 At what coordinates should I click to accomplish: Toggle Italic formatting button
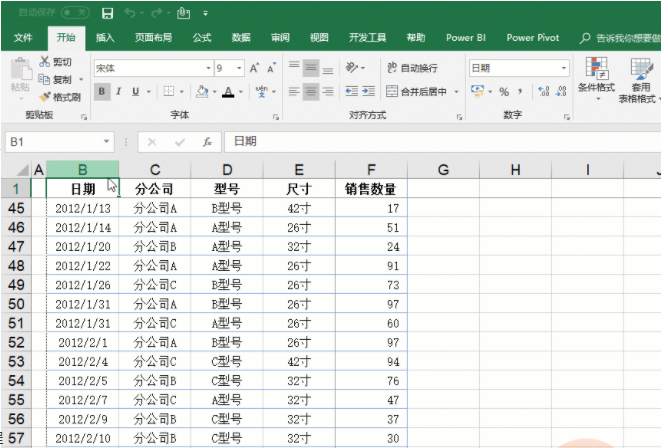119,91
